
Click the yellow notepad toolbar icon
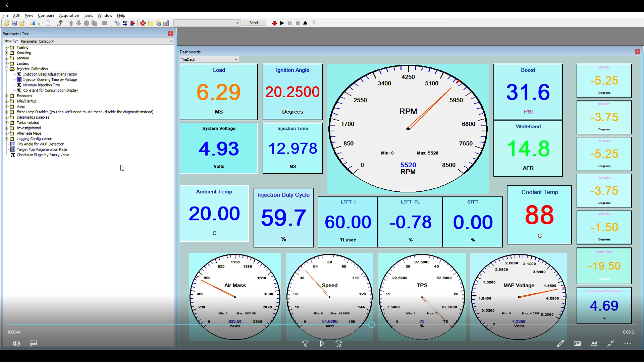click(151, 23)
